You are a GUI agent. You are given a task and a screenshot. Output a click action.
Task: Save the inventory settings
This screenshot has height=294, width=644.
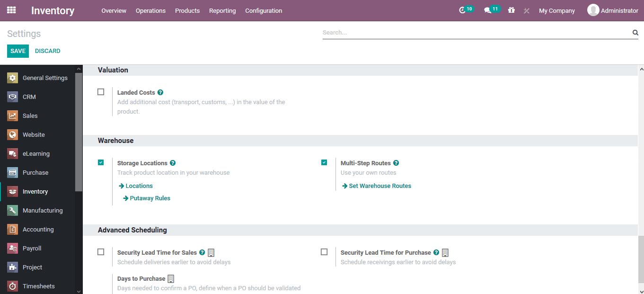tap(18, 51)
